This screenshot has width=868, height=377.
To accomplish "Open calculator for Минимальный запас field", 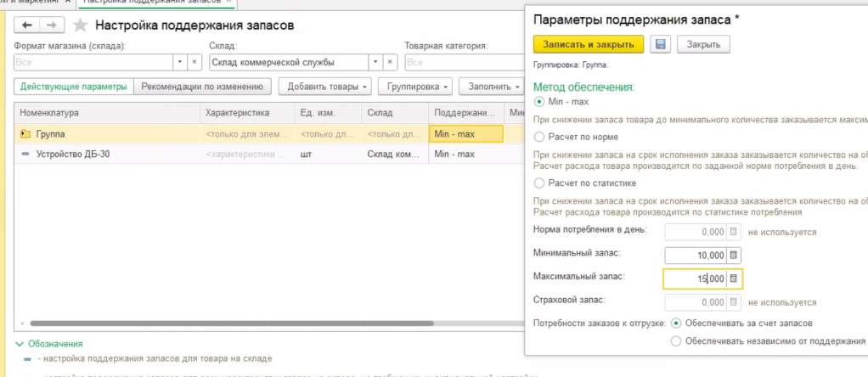I will [x=735, y=255].
